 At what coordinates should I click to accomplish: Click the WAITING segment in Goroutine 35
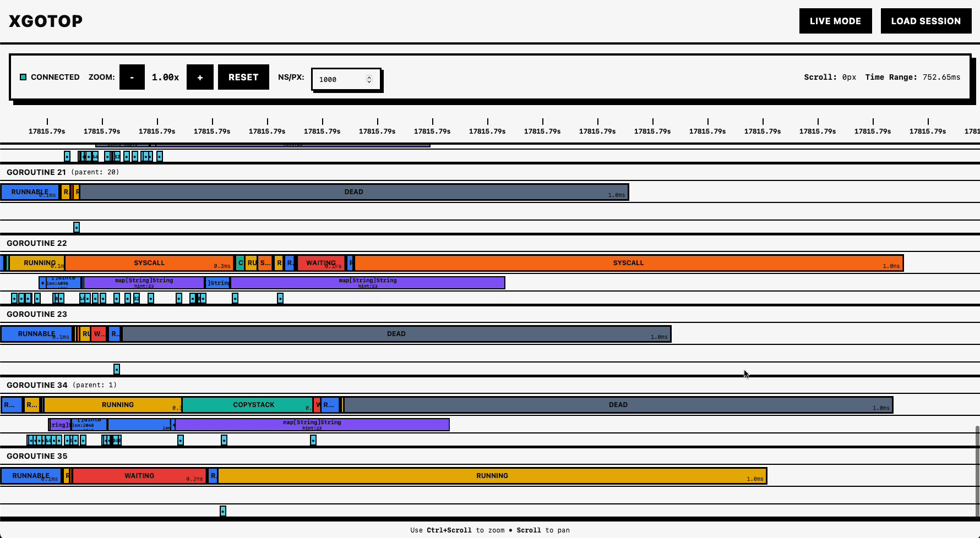pos(139,476)
